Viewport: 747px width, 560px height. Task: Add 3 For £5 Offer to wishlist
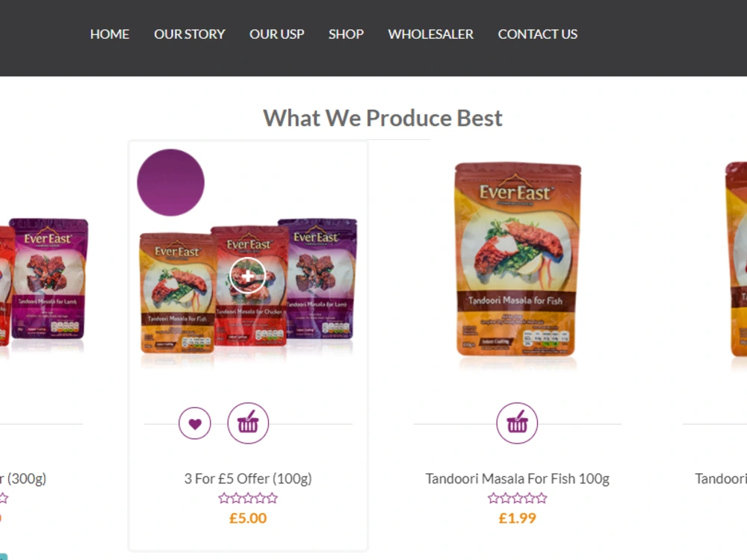[195, 423]
